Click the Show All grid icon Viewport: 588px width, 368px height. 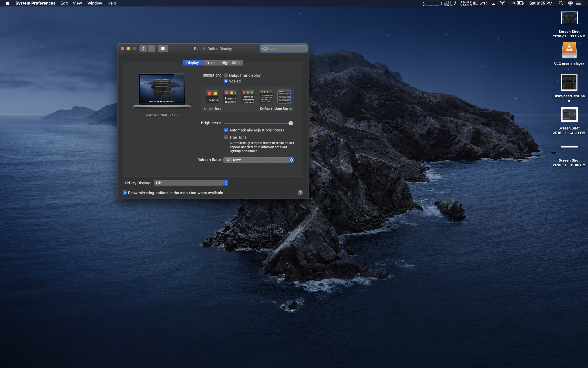click(x=163, y=49)
